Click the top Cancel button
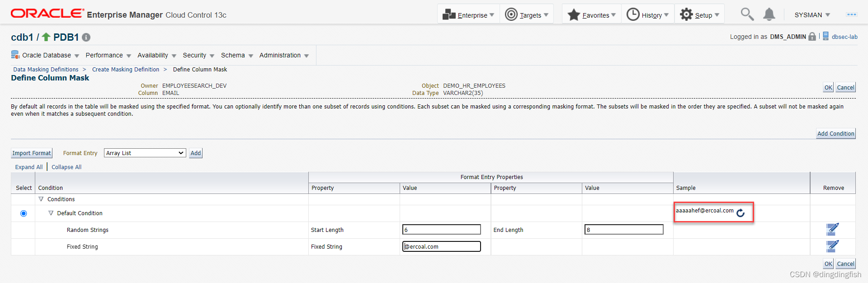868x283 pixels. tap(845, 88)
